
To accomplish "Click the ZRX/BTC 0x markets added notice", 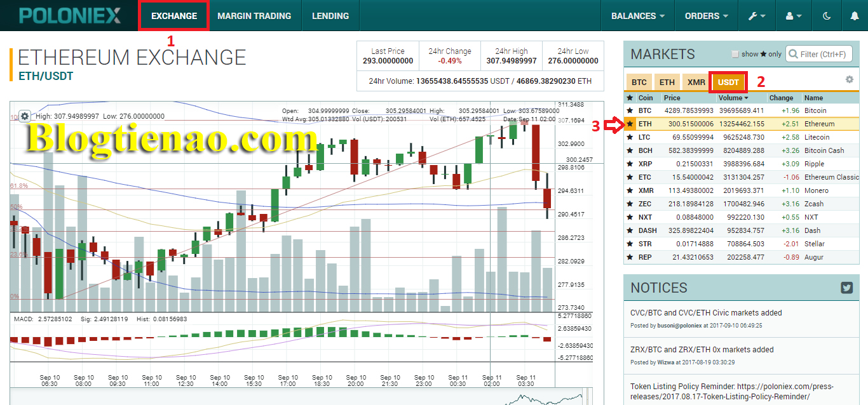I will [702, 350].
